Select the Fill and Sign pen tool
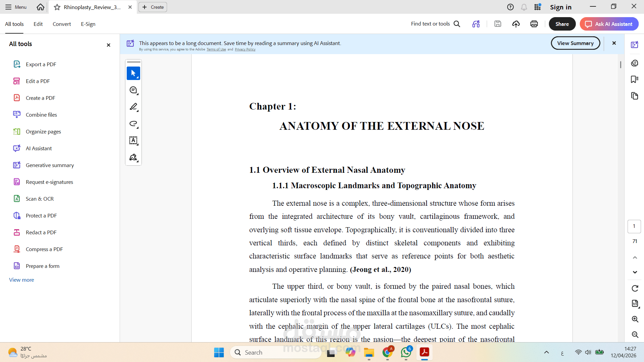The width and height of the screenshot is (644, 362). tap(132, 157)
